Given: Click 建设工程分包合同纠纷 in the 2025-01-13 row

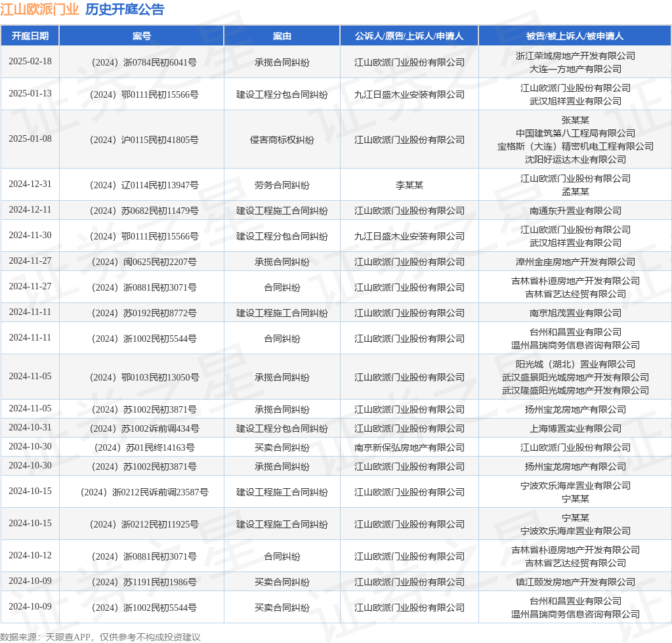Looking at the screenshot, I should 282,94.
